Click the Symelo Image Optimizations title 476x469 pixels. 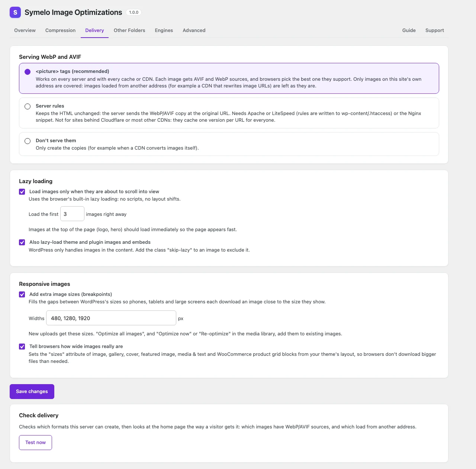pos(73,12)
